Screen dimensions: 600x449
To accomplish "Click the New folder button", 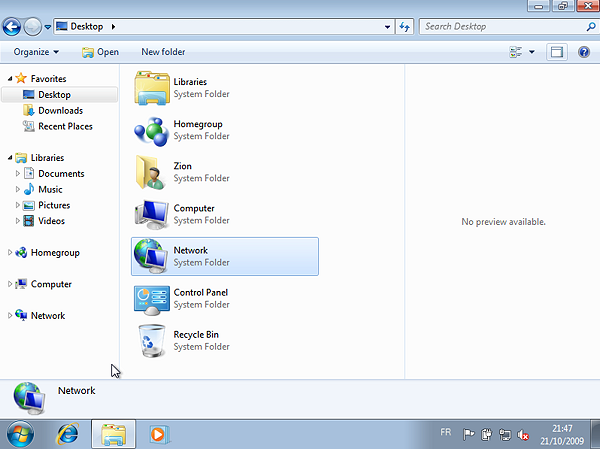I will (x=163, y=52).
